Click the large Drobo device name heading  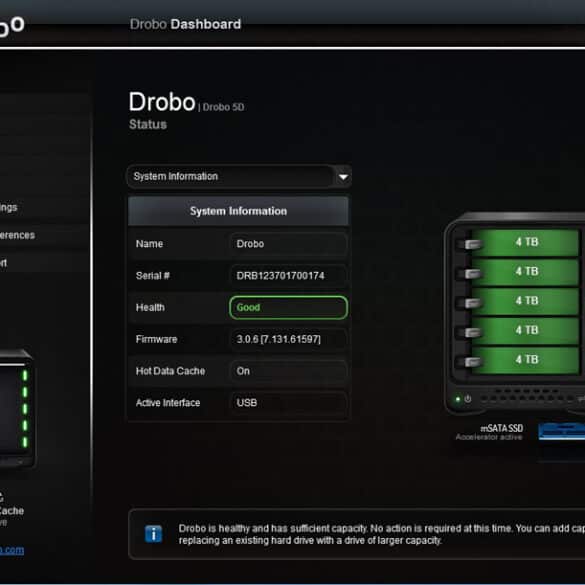tap(162, 102)
